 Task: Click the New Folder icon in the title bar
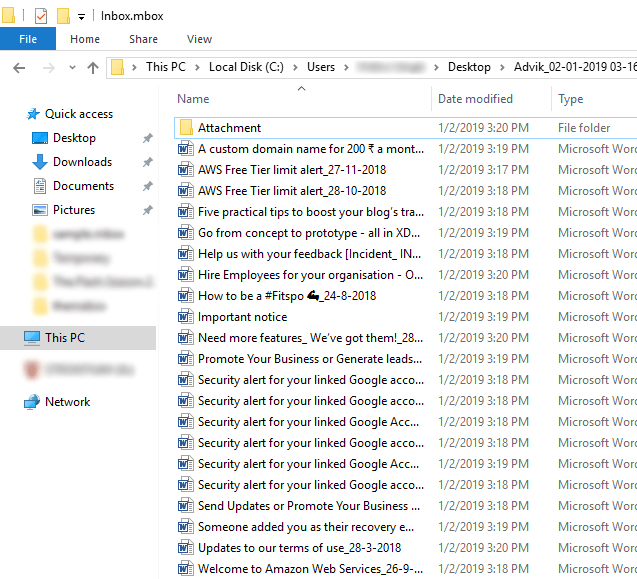(x=63, y=16)
